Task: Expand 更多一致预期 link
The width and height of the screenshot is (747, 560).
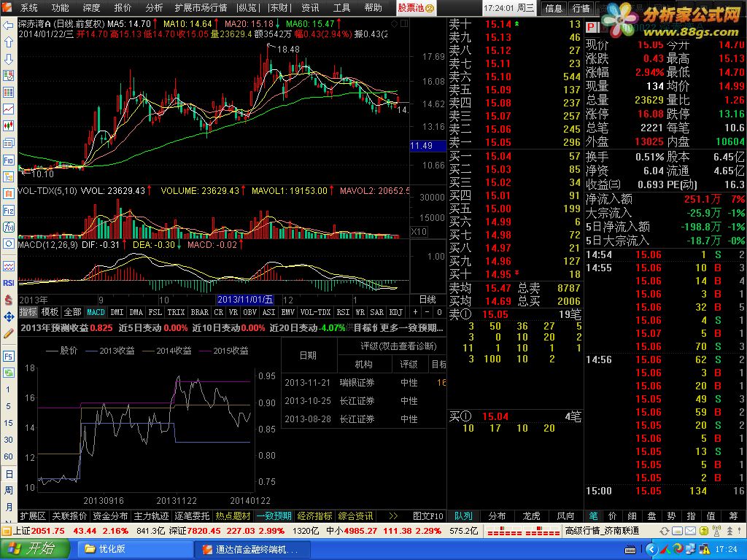Action: [x=411, y=328]
